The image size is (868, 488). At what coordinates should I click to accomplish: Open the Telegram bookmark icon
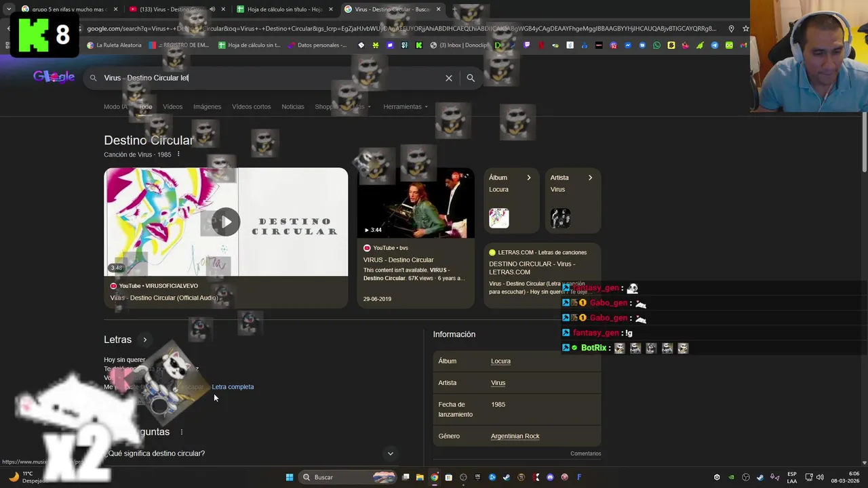714,45
